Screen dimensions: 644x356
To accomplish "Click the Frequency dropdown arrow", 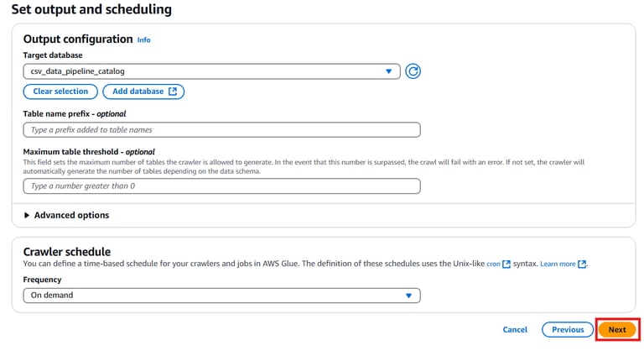I will click(x=409, y=296).
